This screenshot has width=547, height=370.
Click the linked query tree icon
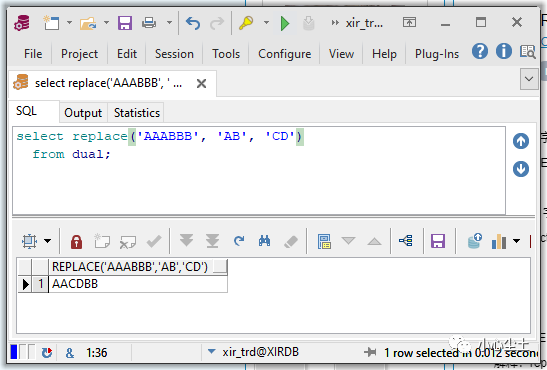(406, 241)
